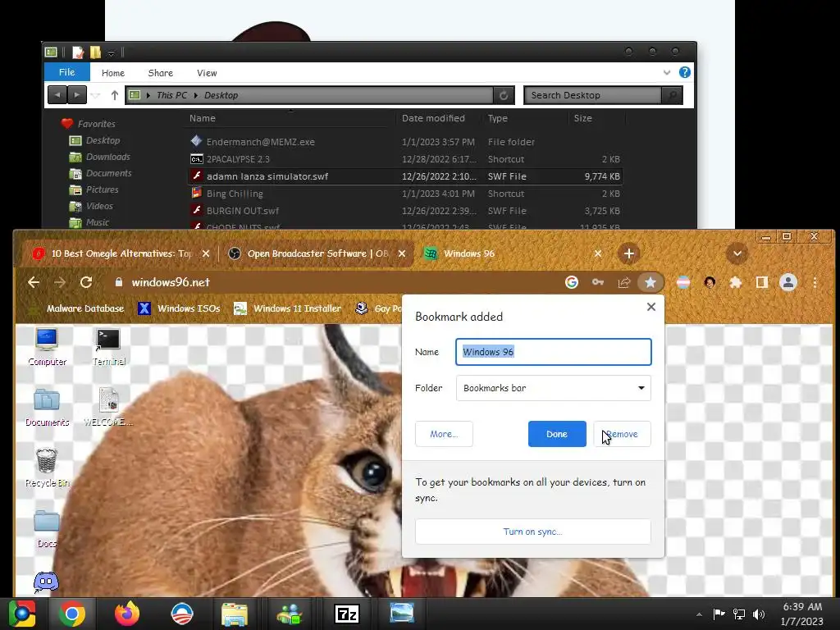Open Explorer recent locations dropdown

pyautogui.click(x=95, y=95)
